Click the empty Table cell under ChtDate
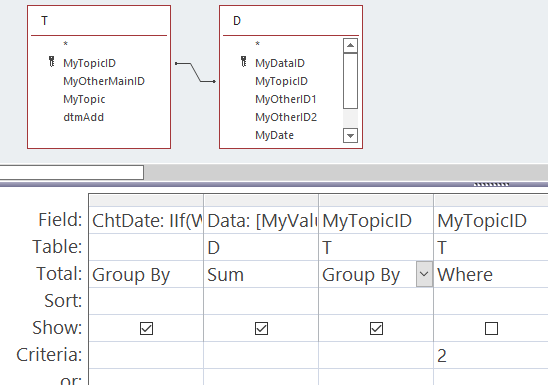This screenshot has width=548, height=385. [x=146, y=247]
